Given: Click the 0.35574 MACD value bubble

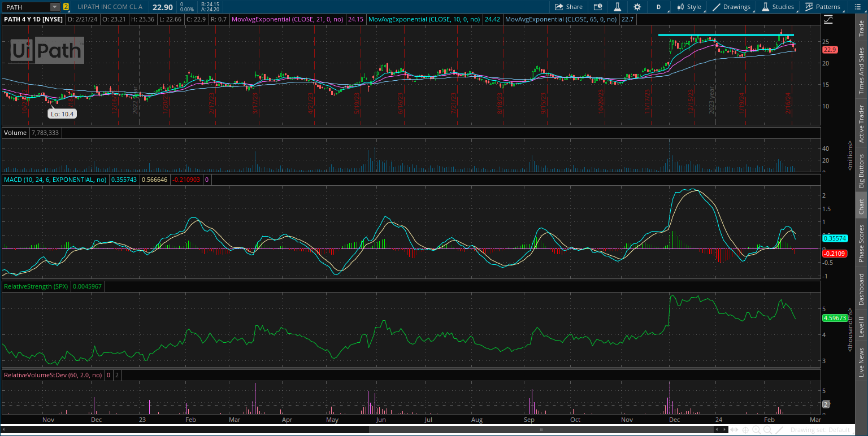Looking at the screenshot, I should tap(834, 238).
